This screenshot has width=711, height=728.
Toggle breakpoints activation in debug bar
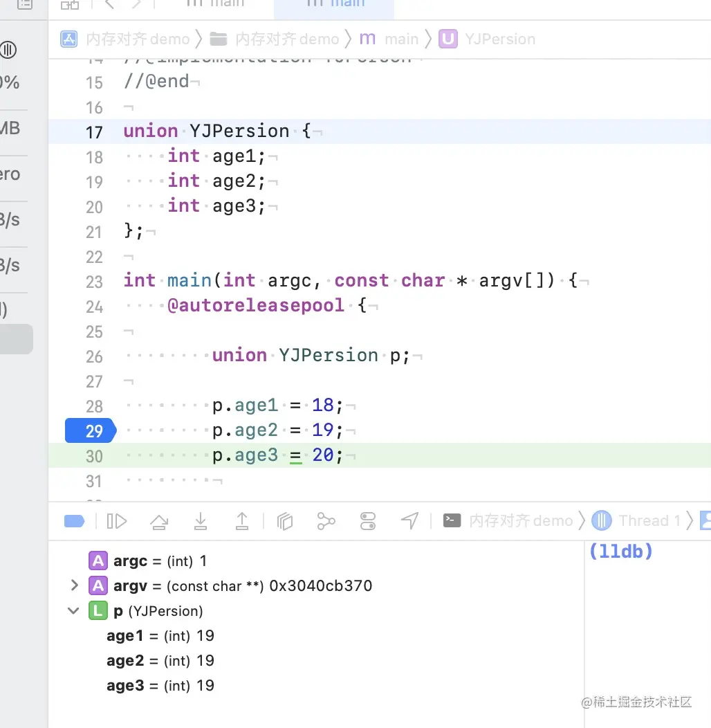(74, 521)
